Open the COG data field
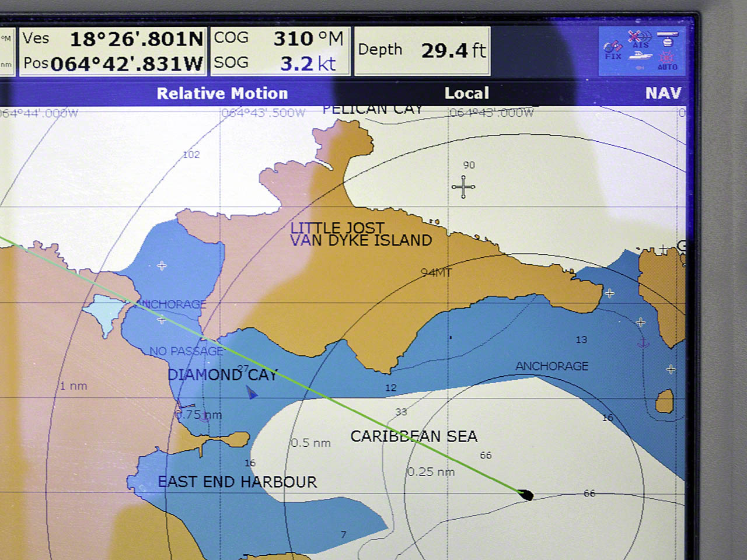Image resolution: width=747 pixels, height=560 pixels. point(279,38)
